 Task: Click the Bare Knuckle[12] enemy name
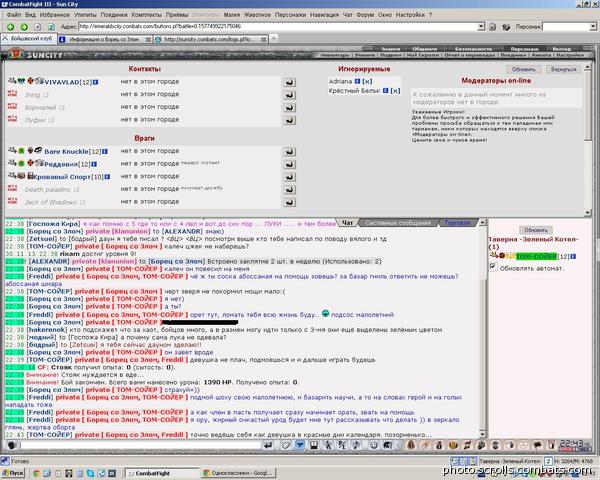pos(72,152)
